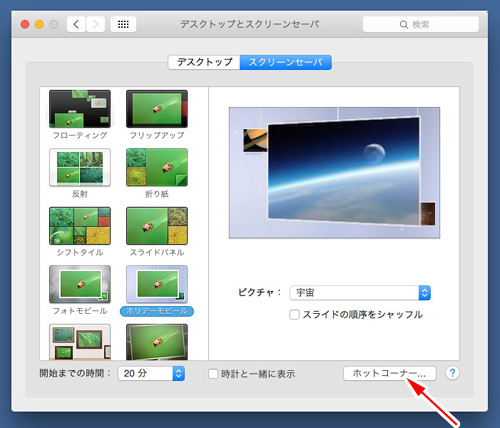Go back with the left arrow button
This screenshot has height=428, width=500.
pyautogui.click(x=76, y=24)
